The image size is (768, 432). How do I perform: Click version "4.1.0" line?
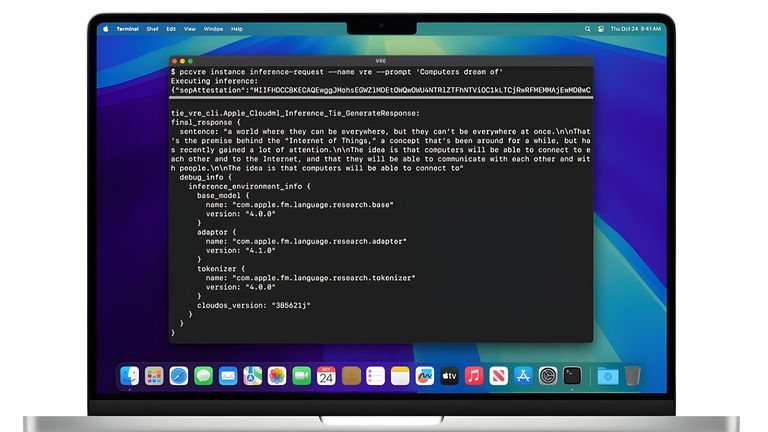tap(240, 250)
